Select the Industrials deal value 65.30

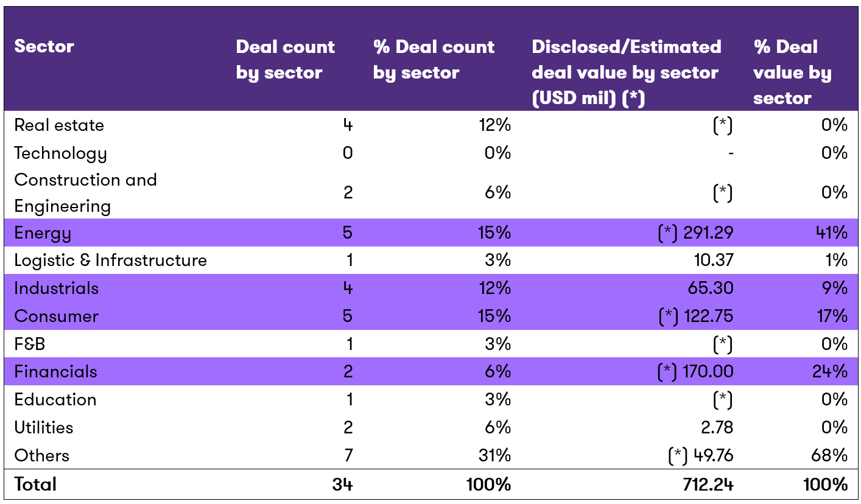coord(712,289)
